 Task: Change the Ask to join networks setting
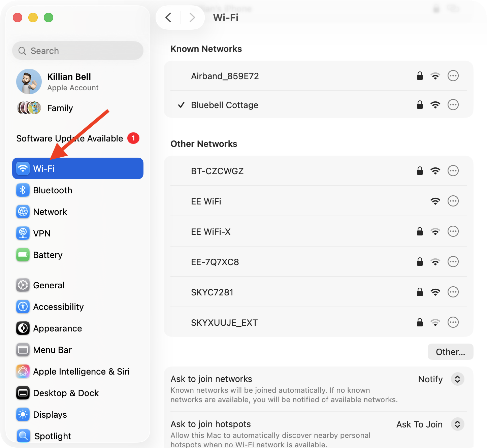[457, 379]
